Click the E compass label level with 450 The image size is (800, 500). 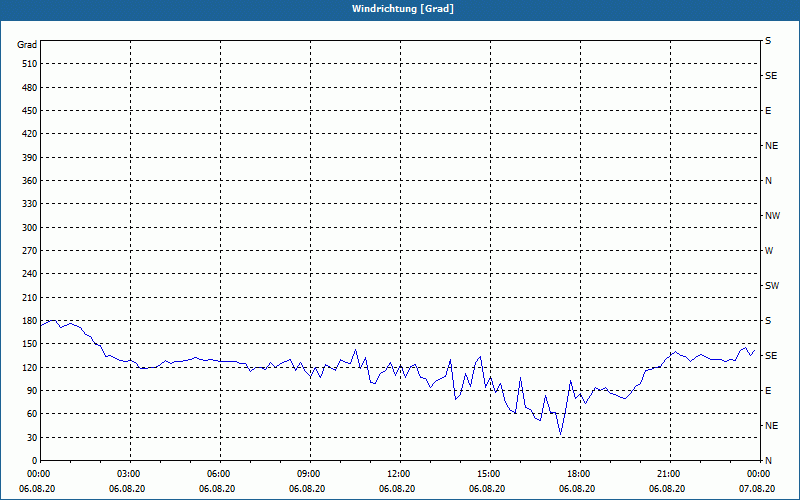coord(768,111)
